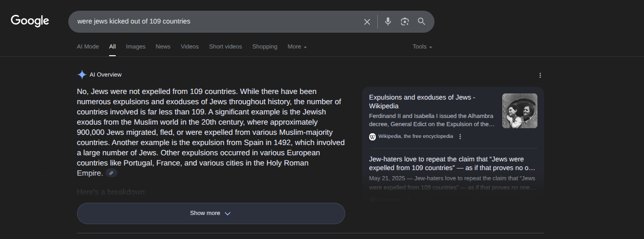The width and height of the screenshot is (644, 239).
Task: Select the All results tab
Action: (112, 46)
